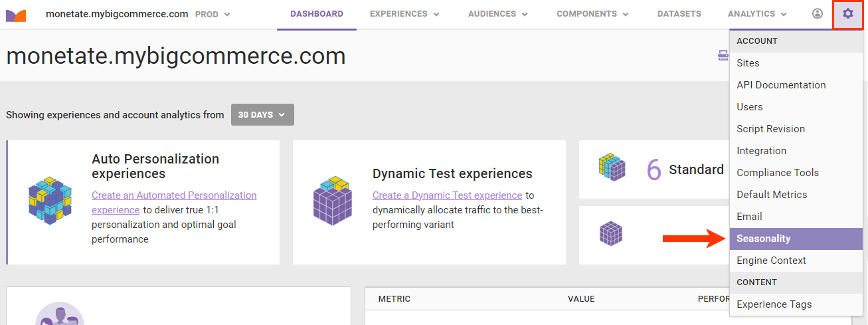Open Experience Tags menu entry
The height and width of the screenshot is (325, 868).
(774, 304)
